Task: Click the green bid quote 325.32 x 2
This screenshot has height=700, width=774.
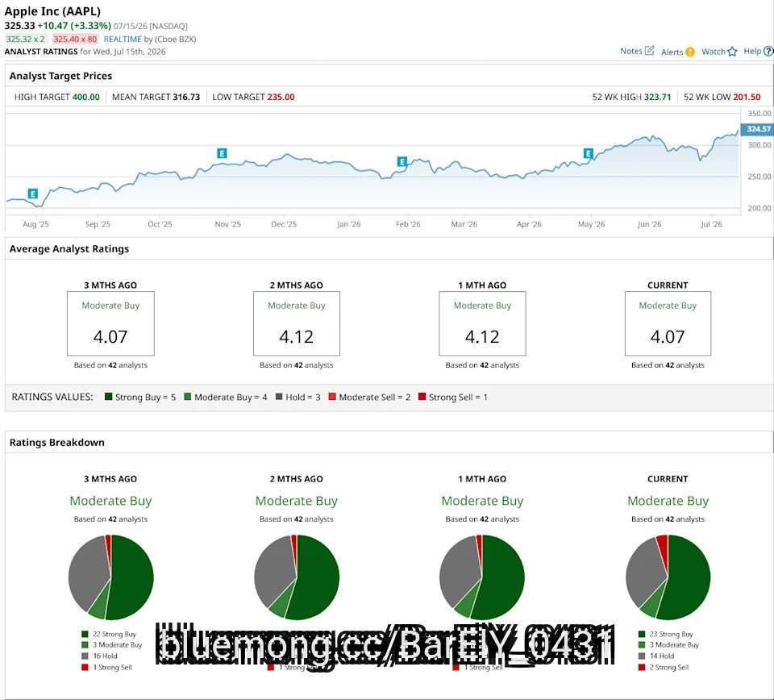Action: (26, 39)
